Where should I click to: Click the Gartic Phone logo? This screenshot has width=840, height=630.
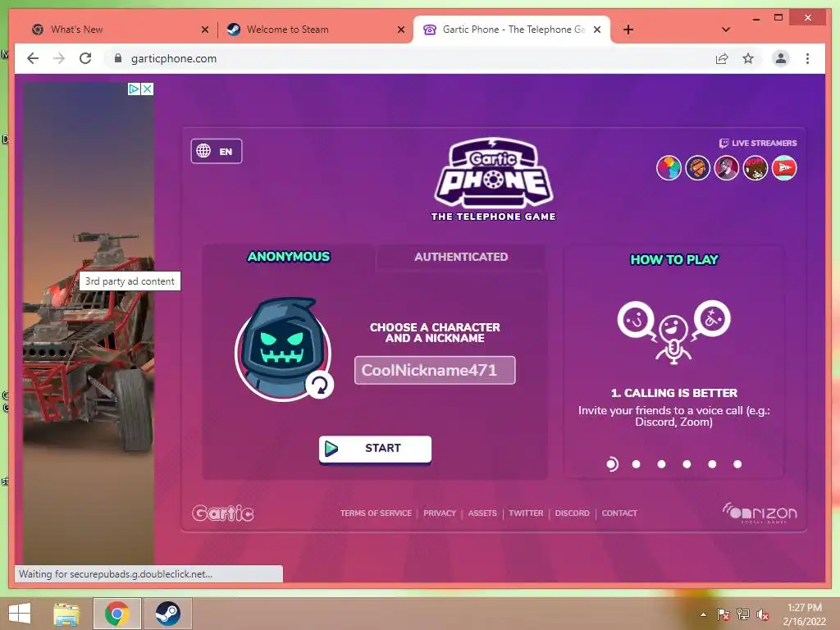pos(493,180)
